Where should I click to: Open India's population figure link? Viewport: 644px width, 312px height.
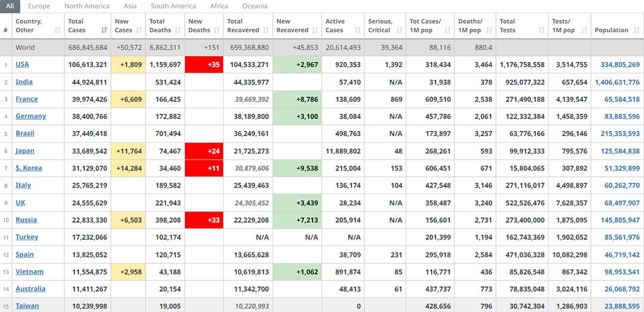point(617,82)
